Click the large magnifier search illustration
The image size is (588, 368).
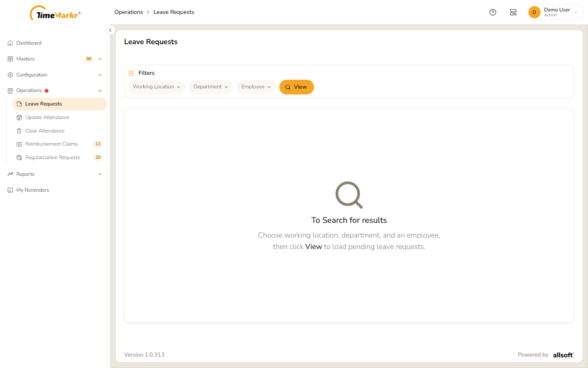coord(349,195)
